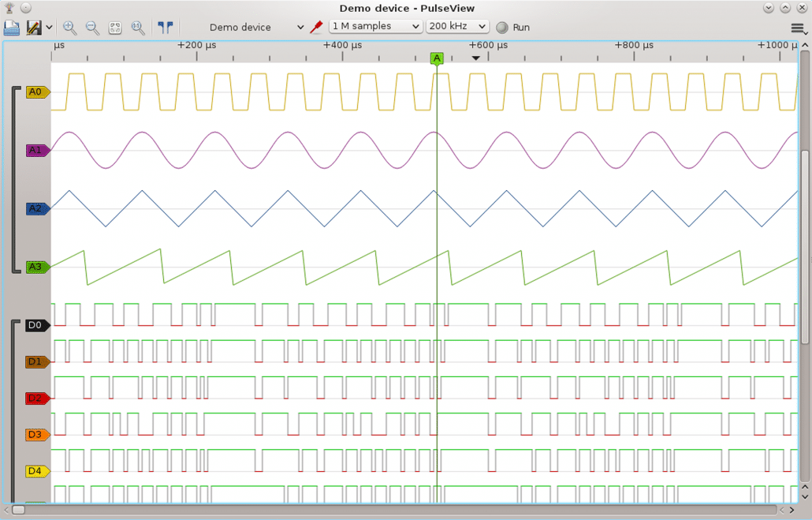This screenshot has height=520, width=812.
Task: Open a session file with the open icon
Action: pyautogui.click(x=11, y=28)
